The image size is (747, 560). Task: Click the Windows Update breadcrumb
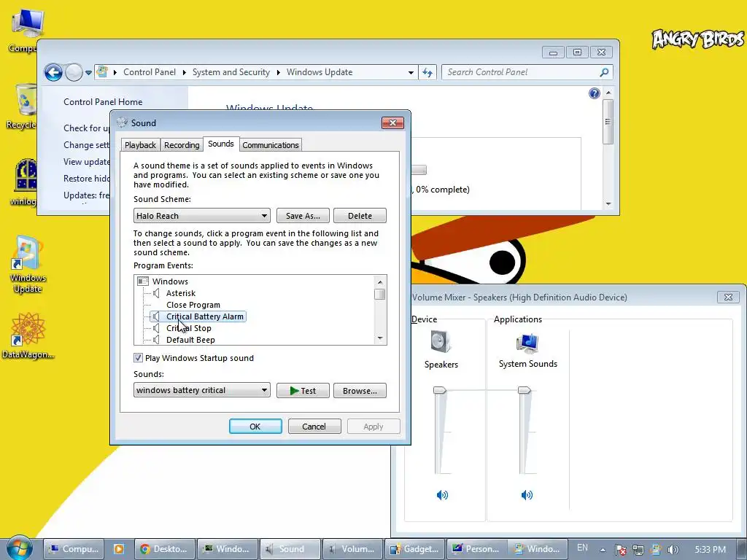(x=320, y=72)
